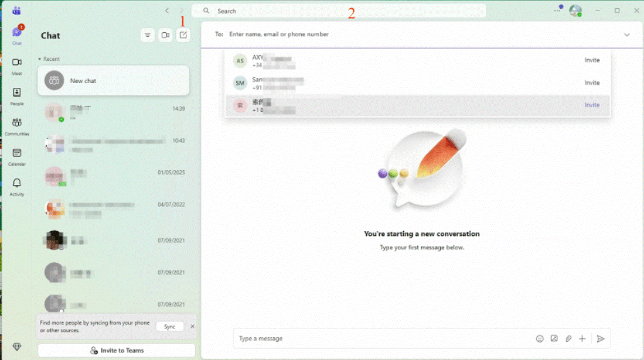Image resolution: width=644 pixels, height=360 pixels.
Task: Switch to the People tab
Action: tap(17, 95)
